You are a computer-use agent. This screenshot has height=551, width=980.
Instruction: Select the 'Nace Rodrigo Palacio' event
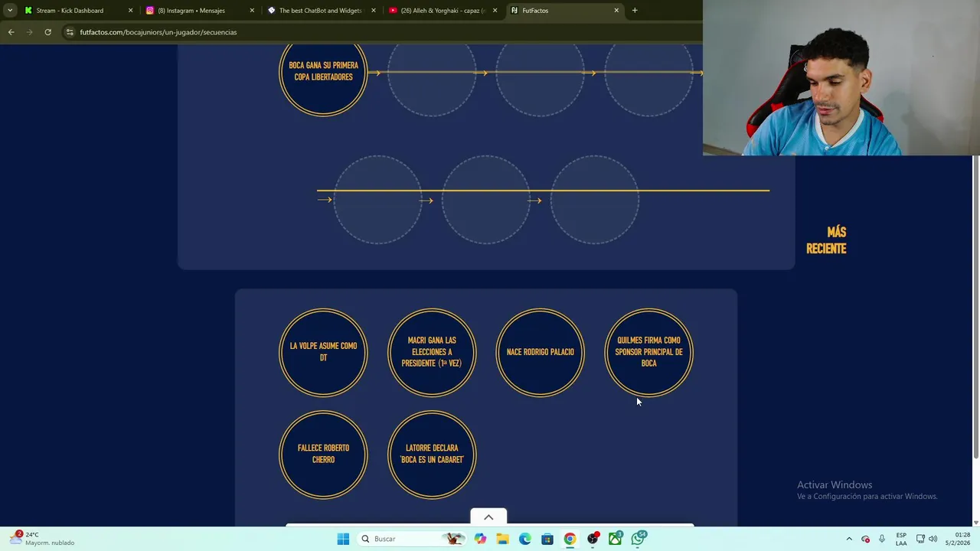(540, 352)
